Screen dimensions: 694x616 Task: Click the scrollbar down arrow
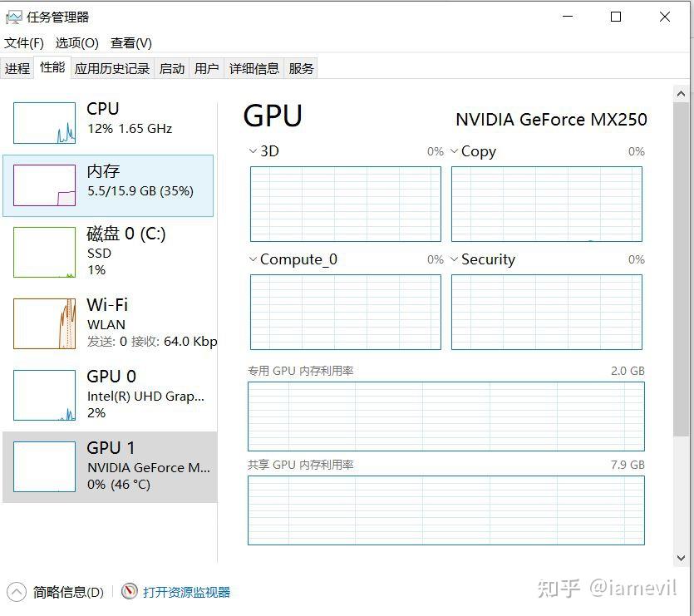(681, 558)
